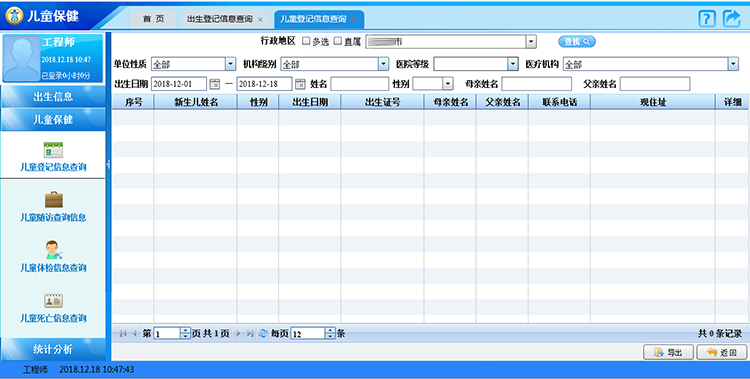Viewport: 750px width, 379px height.
Task: Sort by the 联系电话 column header
Action: [560, 102]
